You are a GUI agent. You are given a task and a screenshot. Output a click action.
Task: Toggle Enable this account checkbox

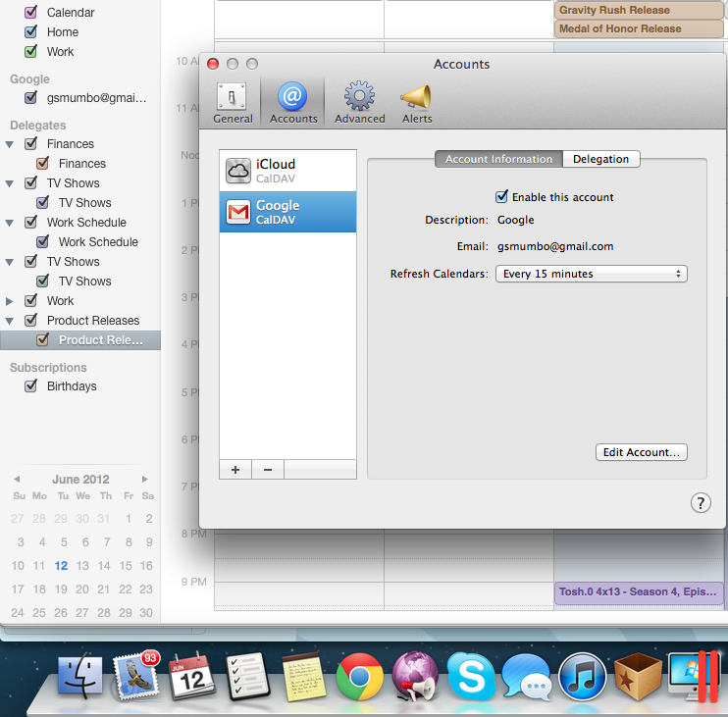point(501,197)
